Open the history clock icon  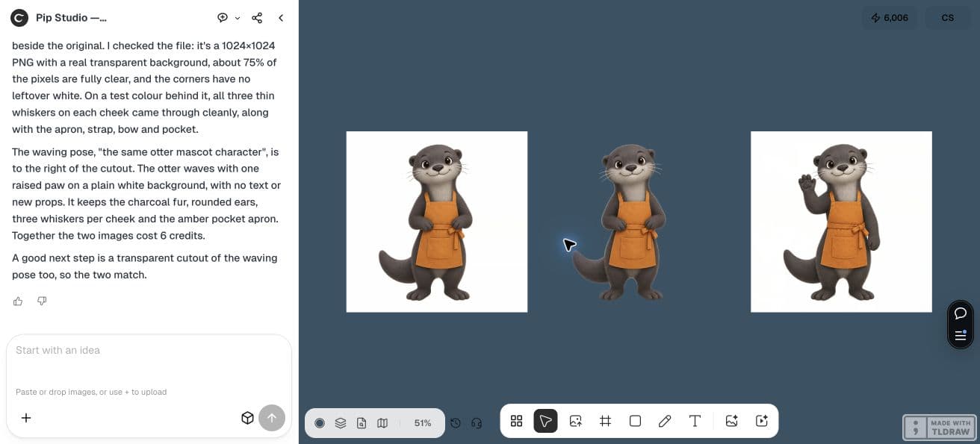coord(456,423)
